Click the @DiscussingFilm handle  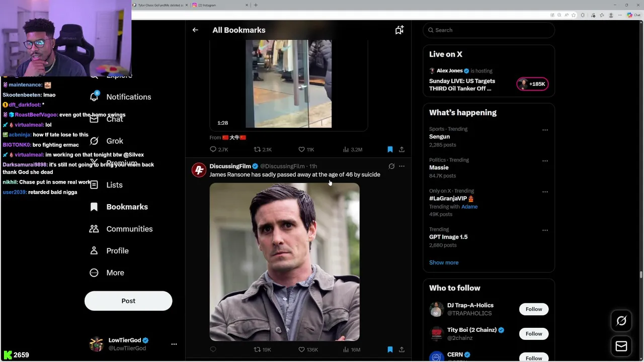click(282, 166)
